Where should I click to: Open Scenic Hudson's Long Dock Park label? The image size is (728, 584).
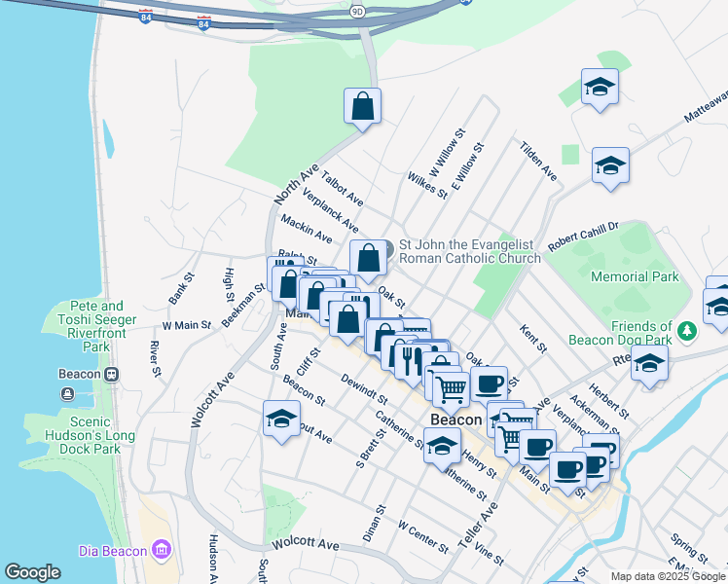(91, 435)
